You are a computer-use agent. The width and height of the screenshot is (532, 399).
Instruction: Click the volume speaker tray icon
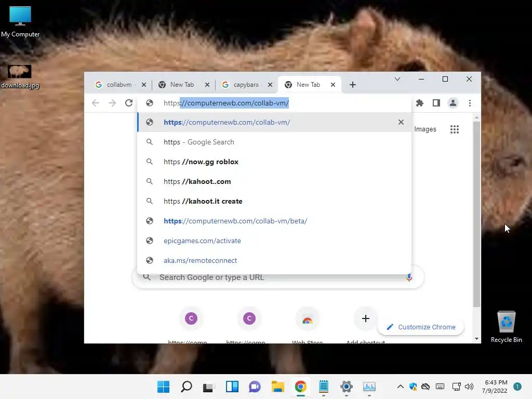(469, 387)
